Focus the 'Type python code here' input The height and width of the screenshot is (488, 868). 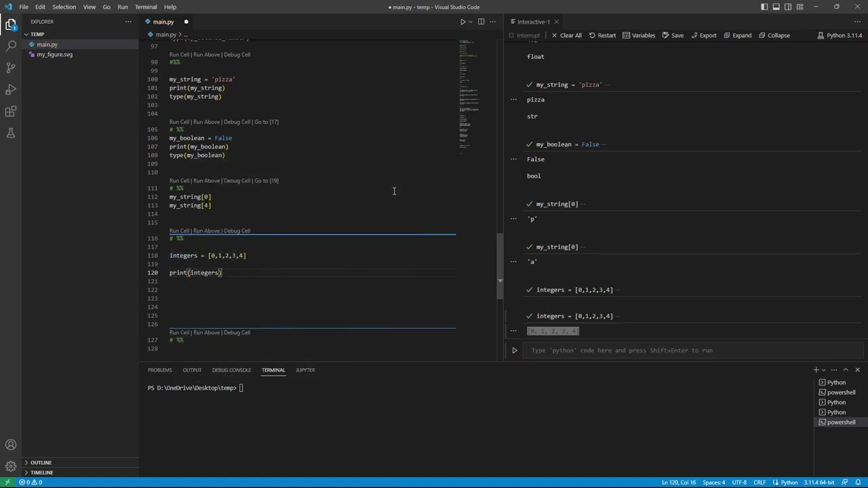click(x=692, y=350)
